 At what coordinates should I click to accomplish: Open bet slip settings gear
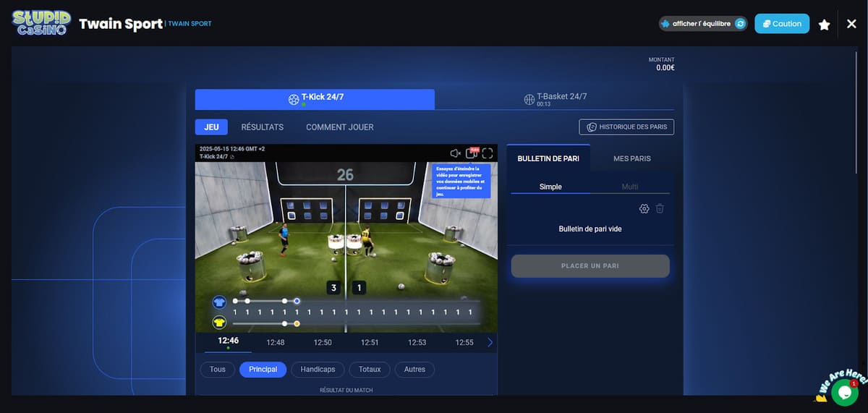click(644, 209)
